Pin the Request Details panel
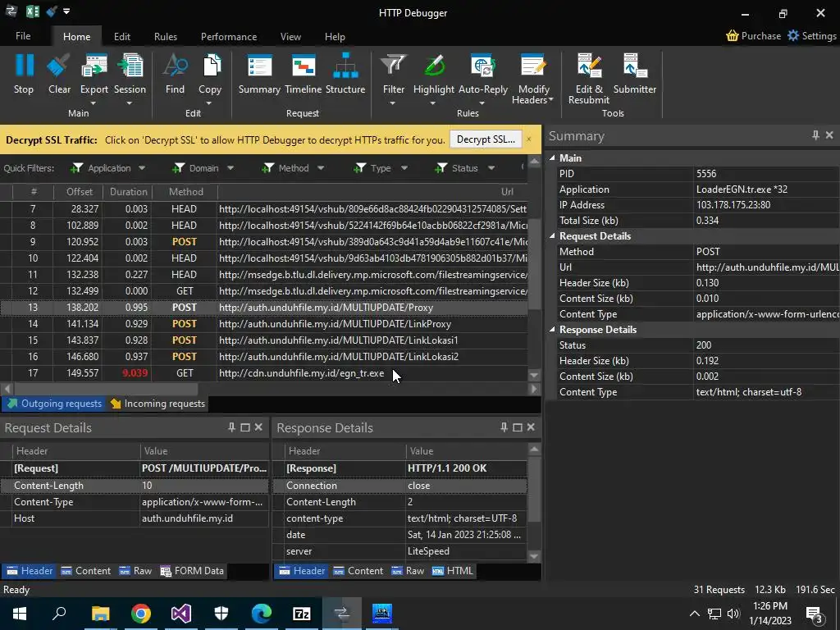 pos(231,427)
